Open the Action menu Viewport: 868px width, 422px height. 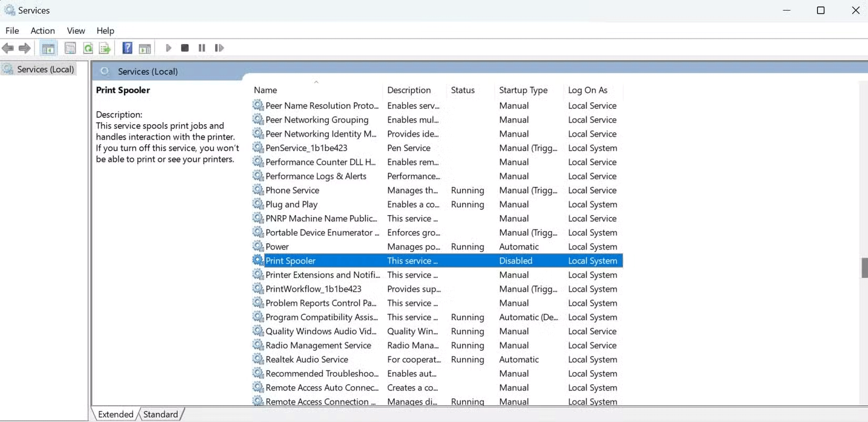coord(43,31)
